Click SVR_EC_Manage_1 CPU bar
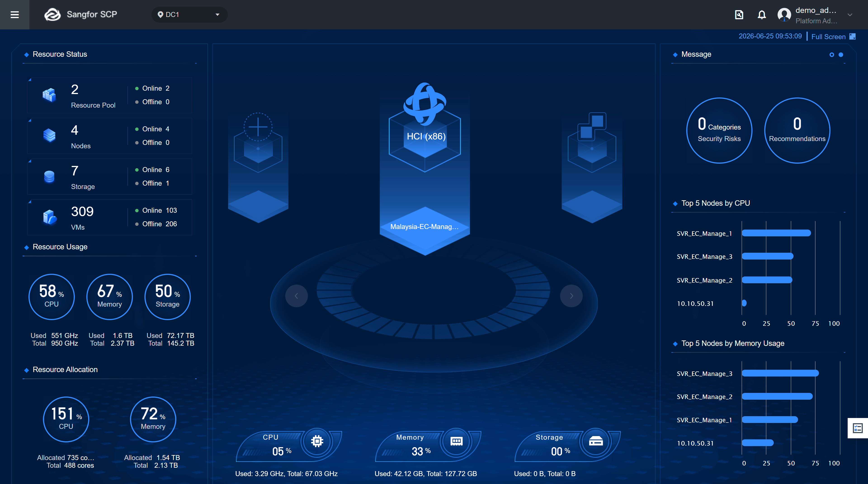Viewport: 868px width, 484px height. 776,233
